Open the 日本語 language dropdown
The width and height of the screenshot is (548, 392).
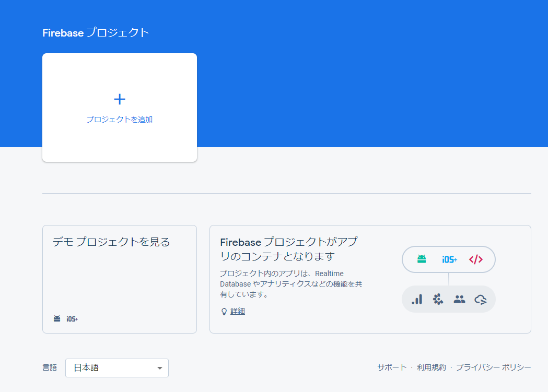click(116, 368)
